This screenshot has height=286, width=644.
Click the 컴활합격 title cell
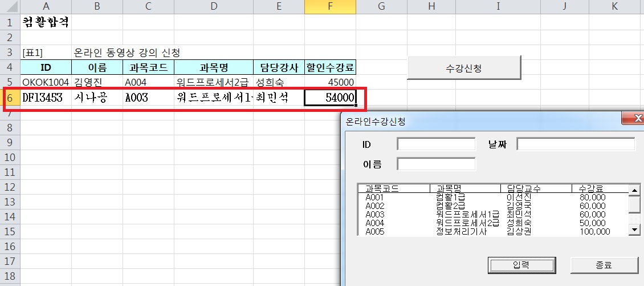click(46, 23)
